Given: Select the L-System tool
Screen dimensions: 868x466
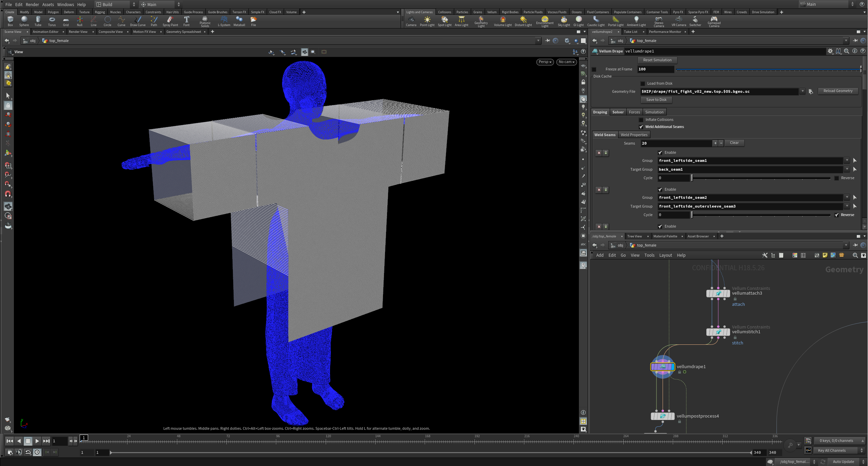Looking at the screenshot, I should click(224, 21).
